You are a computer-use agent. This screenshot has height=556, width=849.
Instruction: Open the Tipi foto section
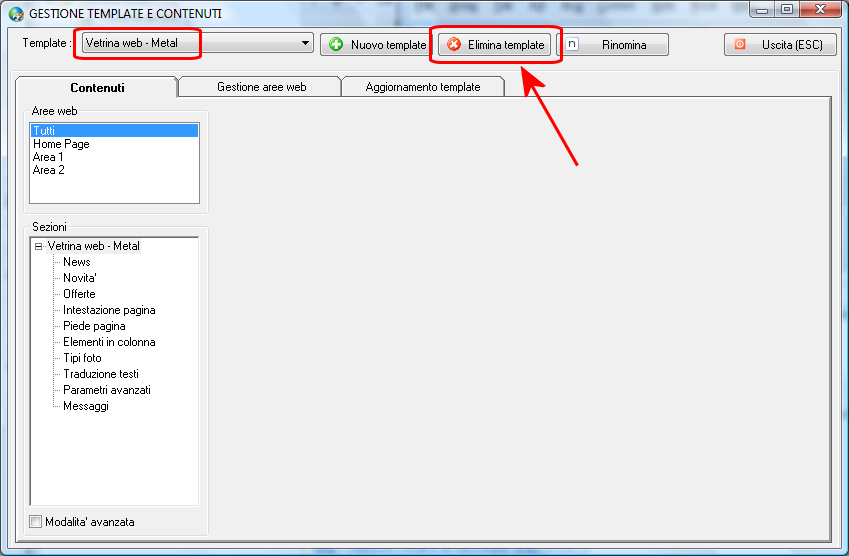click(x=82, y=358)
